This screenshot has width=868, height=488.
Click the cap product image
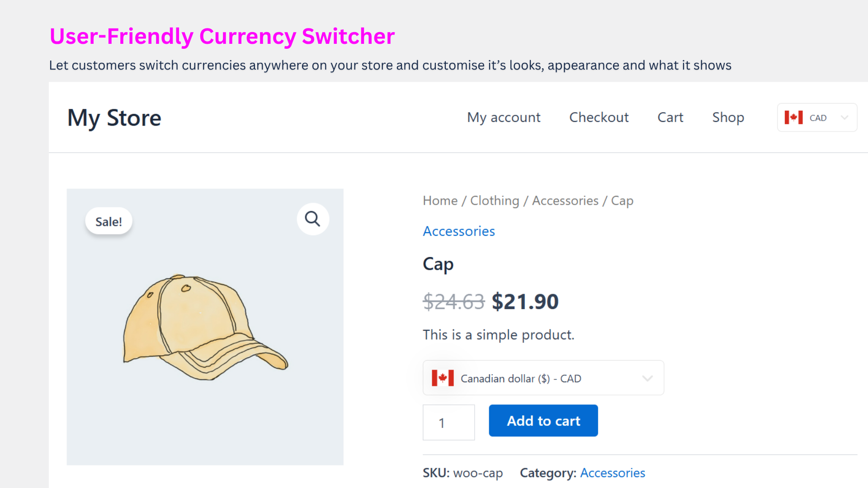[x=205, y=327]
